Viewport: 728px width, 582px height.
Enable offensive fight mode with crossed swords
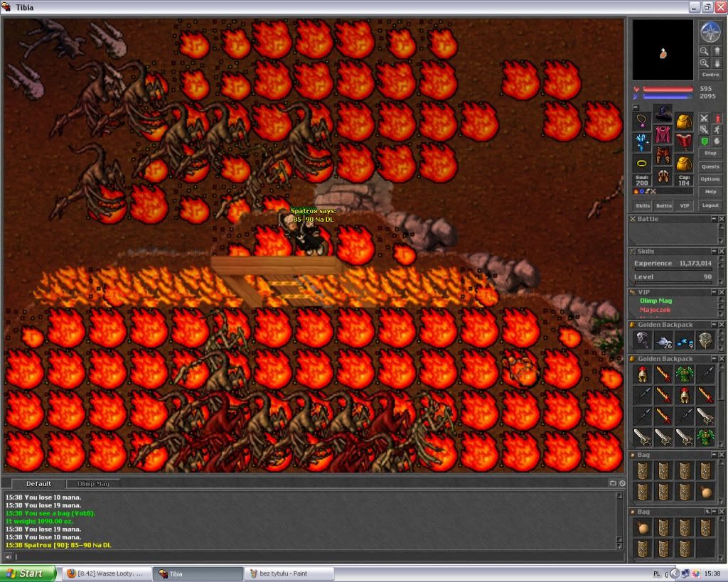tap(704, 118)
